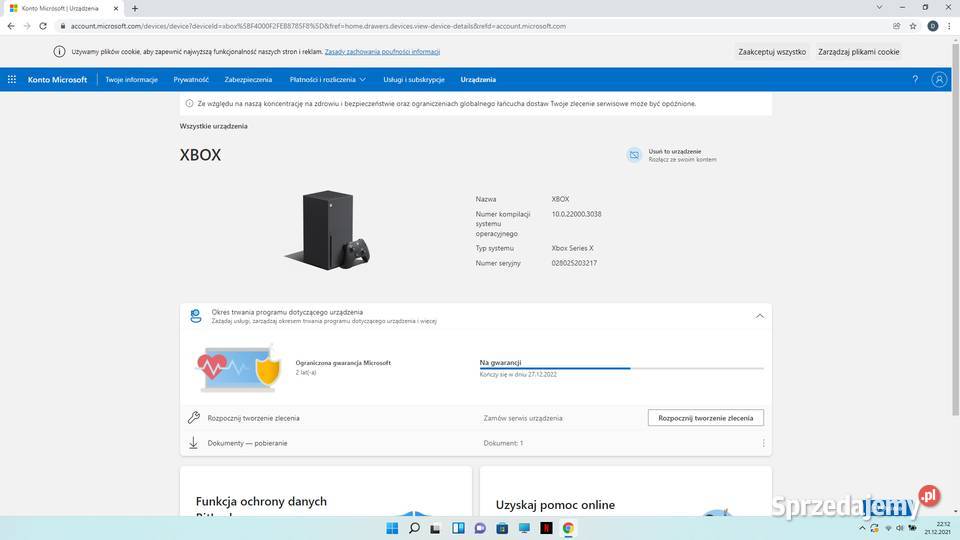Viewport: 960px width, 540px height.
Task: Click Kończy się w dniu 27.12.2022 text
Action: tap(518, 374)
